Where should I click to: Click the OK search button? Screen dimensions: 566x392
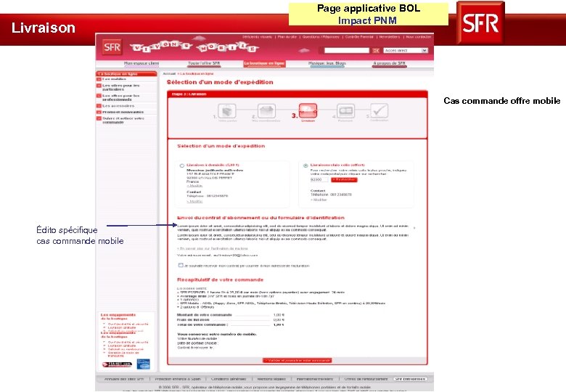click(376, 51)
